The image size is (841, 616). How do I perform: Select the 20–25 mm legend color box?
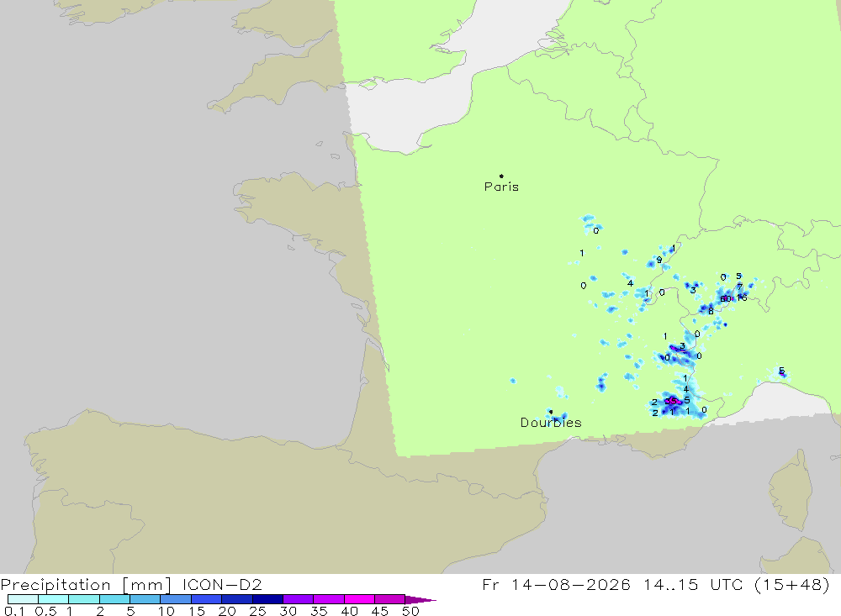(237, 599)
